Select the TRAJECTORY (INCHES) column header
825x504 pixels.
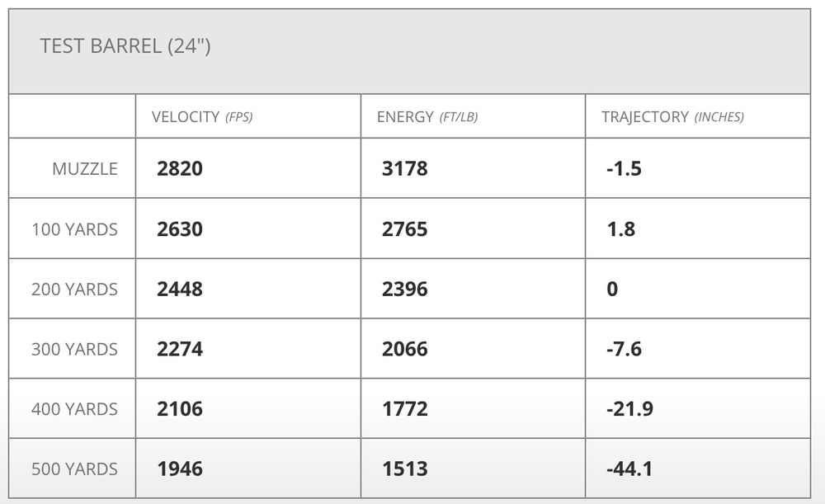672,117
